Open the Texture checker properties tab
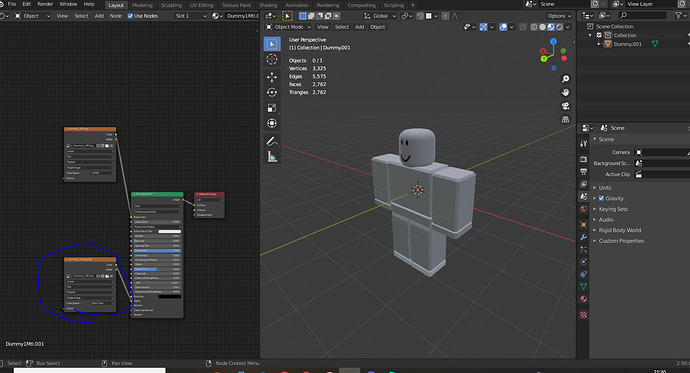 [x=584, y=314]
